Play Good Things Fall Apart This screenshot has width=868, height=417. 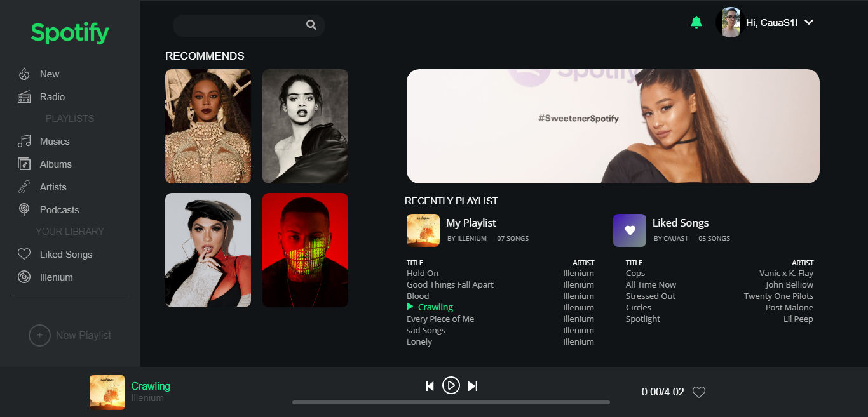(x=450, y=285)
